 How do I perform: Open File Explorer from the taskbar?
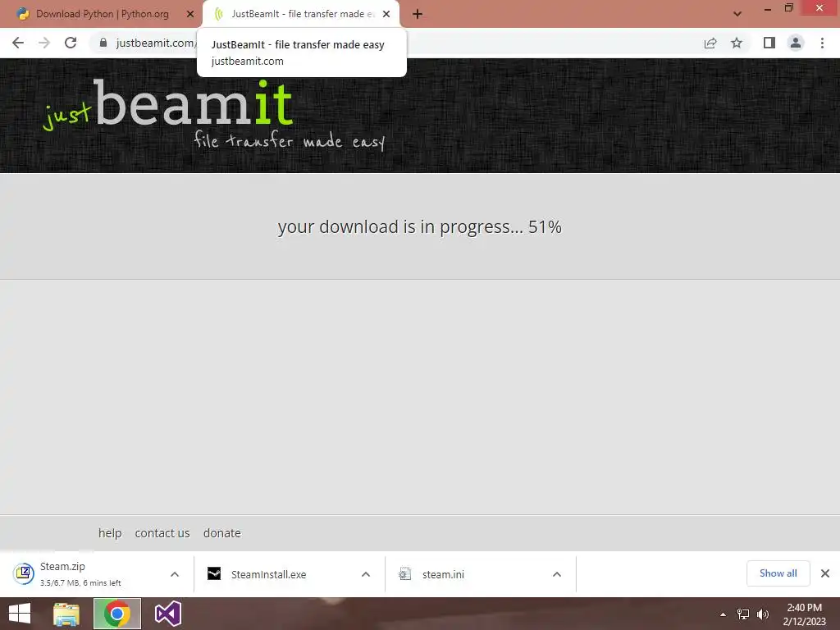tap(66, 614)
